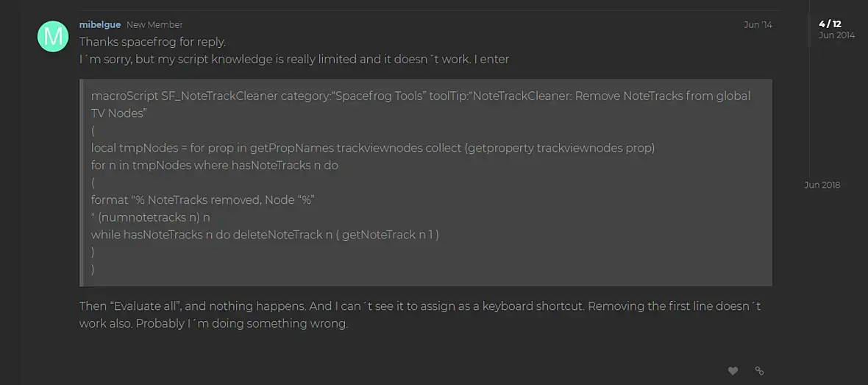Copy the post link via chain icon
The width and height of the screenshot is (868, 385).
(759, 370)
